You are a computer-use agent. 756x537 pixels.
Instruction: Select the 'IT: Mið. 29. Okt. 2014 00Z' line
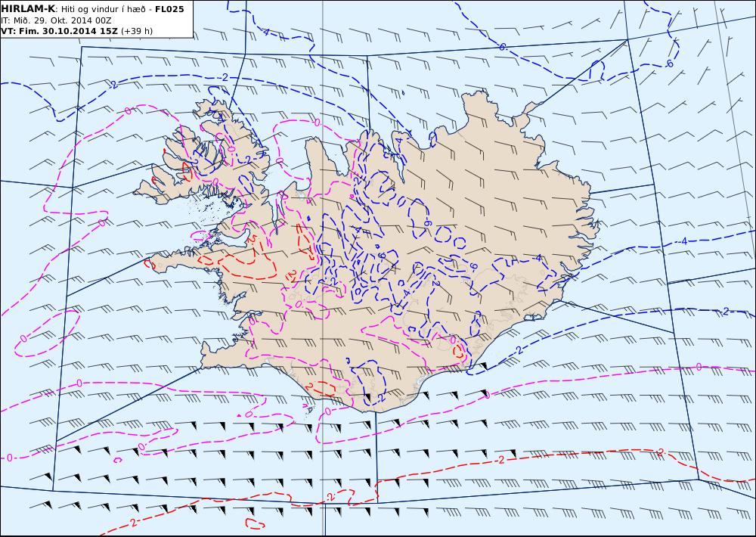[x=57, y=20]
